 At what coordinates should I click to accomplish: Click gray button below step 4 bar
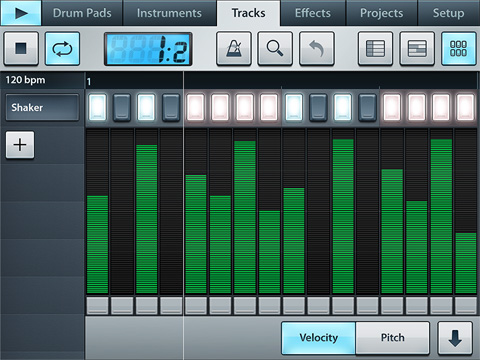(171, 306)
